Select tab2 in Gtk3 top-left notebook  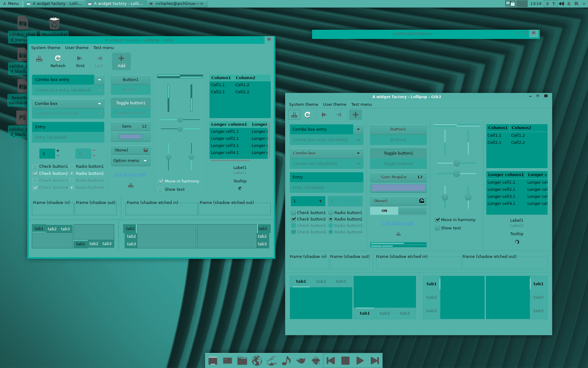321,281
